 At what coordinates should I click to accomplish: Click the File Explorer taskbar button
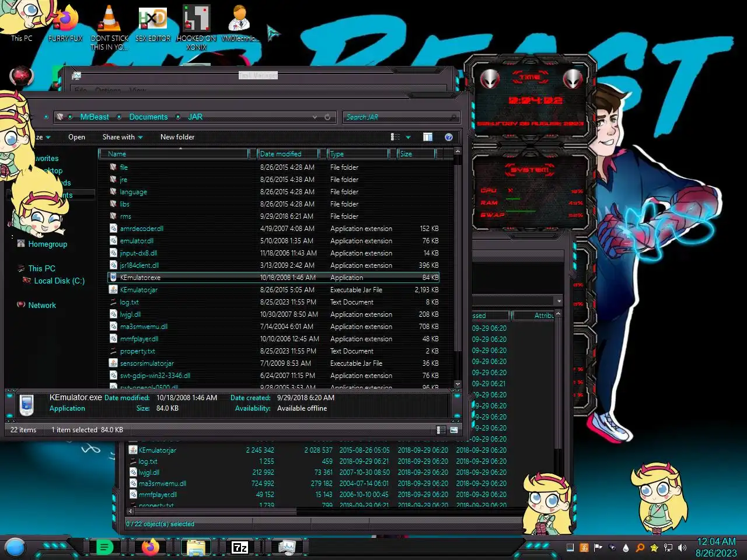[x=196, y=547]
